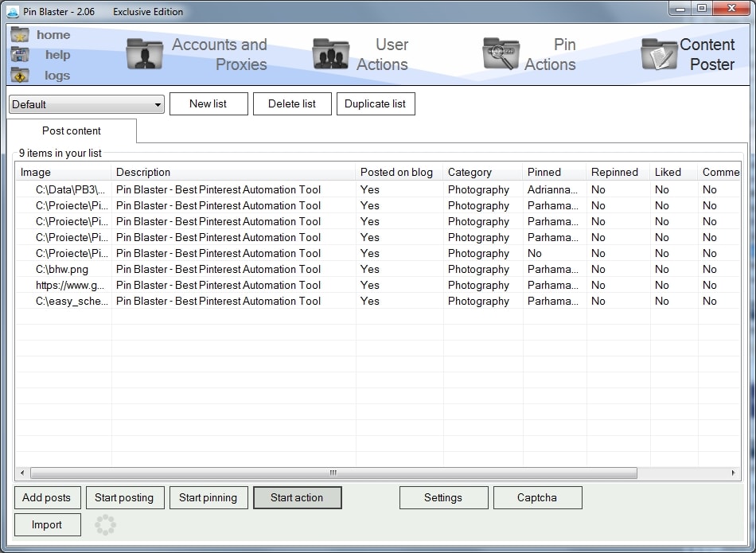The width and height of the screenshot is (756, 553).
Task: Switch to User Actions section
Action: point(382,54)
